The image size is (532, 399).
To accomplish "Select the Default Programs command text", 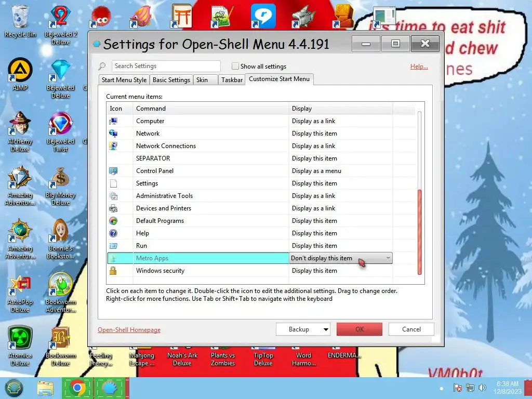I will click(x=160, y=221).
